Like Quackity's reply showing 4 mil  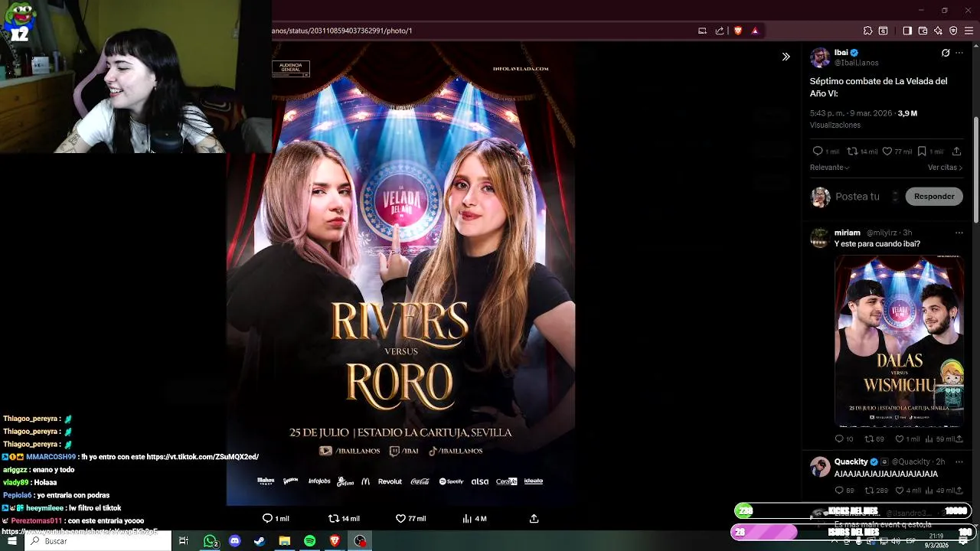[x=900, y=491]
